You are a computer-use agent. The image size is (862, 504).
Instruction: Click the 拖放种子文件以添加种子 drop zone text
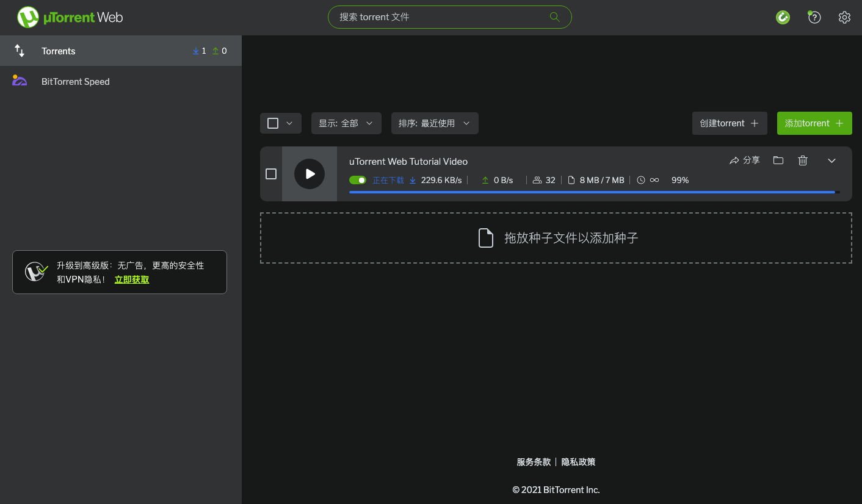click(x=571, y=238)
